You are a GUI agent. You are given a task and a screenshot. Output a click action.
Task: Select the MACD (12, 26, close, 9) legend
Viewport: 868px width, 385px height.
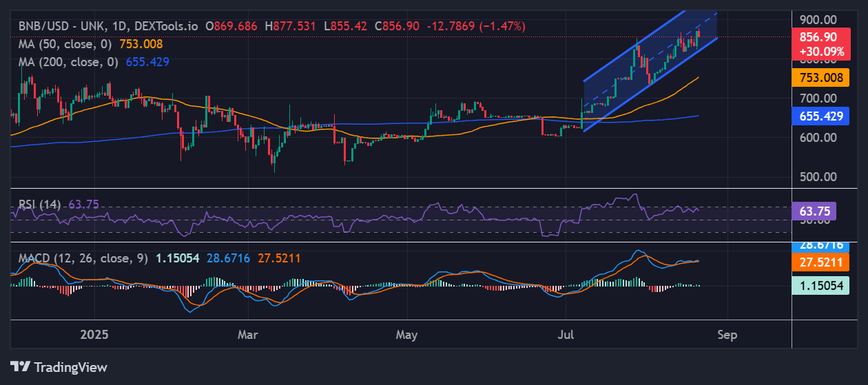click(x=83, y=258)
